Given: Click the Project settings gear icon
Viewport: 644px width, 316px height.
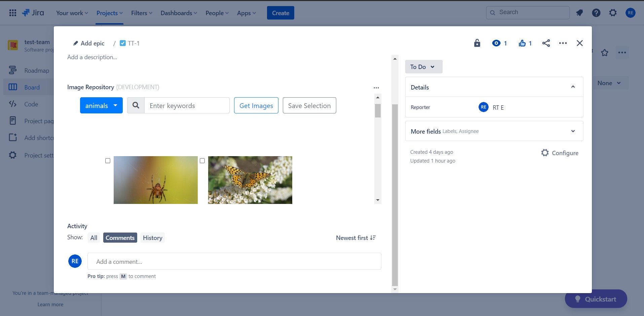Looking at the screenshot, I should click(13, 155).
